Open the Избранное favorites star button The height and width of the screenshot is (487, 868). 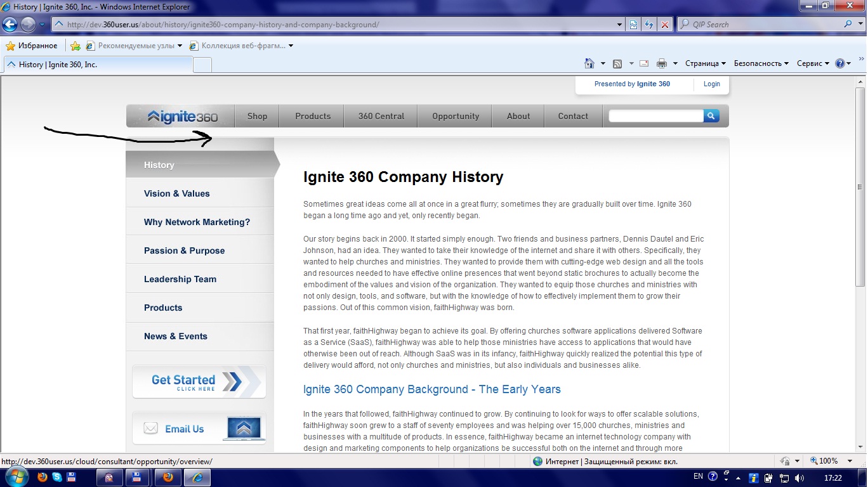[x=32, y=46]
